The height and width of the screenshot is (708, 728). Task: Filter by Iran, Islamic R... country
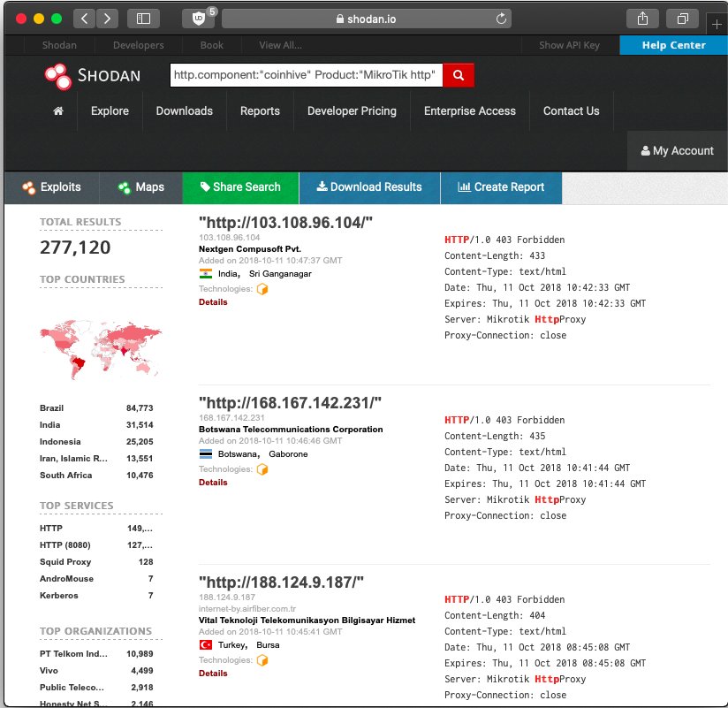(73, 458)
